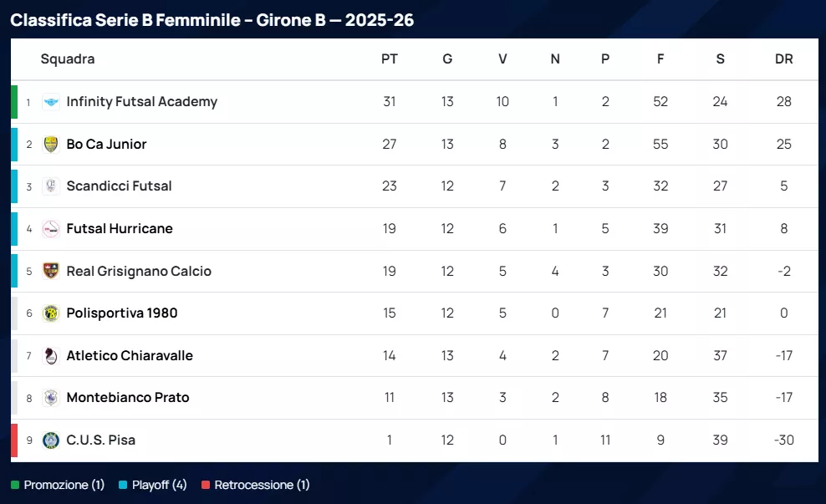Click the Futsal Hurricane team logo
Image resolution: width=826 pixels, height=504 pixels.
pos(51,229)
